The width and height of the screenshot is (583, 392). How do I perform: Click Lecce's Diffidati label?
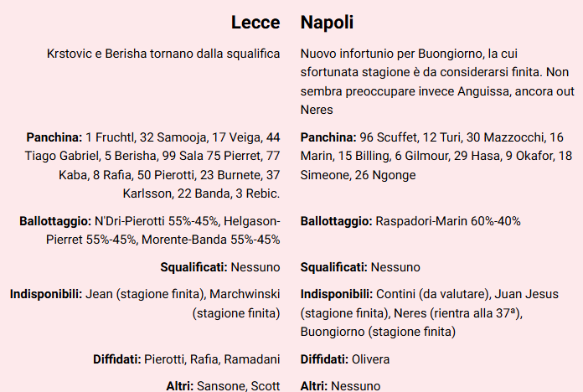pyautogui.click(x=116, y=359)
